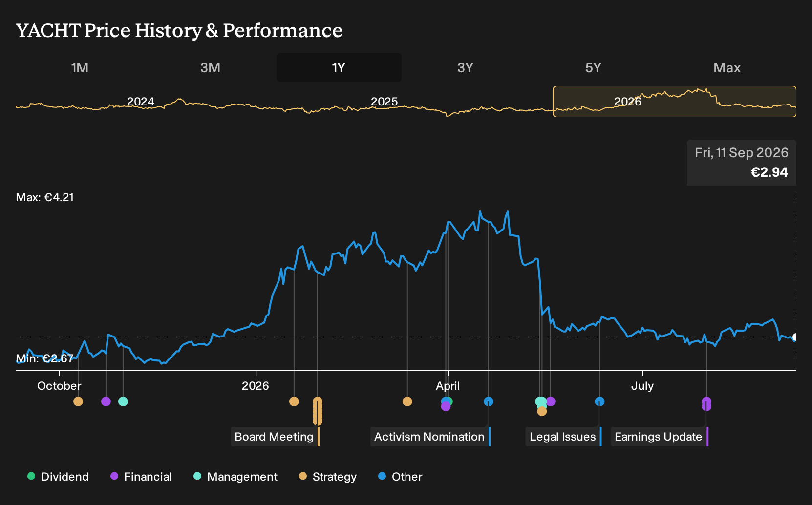Click the Fri, 11 Sep 2026 tooltip date

(742, 153)
